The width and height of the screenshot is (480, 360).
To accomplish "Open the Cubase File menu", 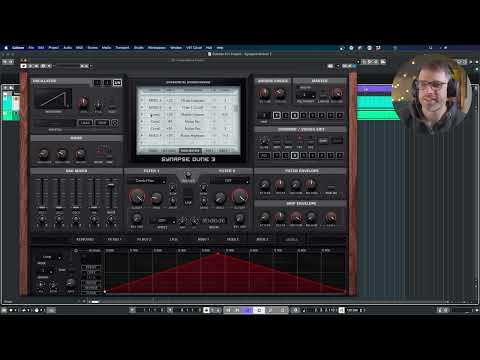I will 31,48.
